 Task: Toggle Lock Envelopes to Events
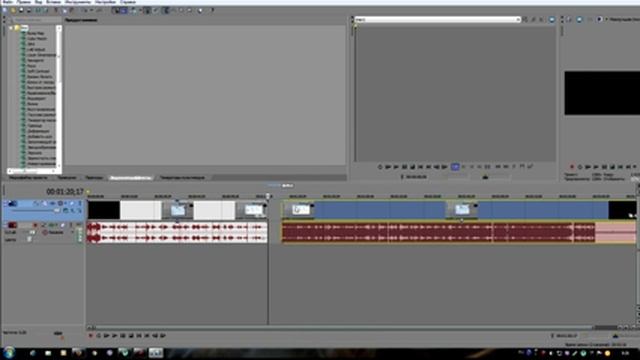[147, 10]
